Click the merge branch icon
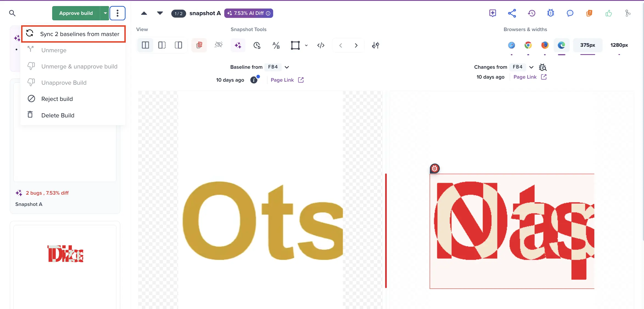644x309 pixels. (x=628, y=13)
